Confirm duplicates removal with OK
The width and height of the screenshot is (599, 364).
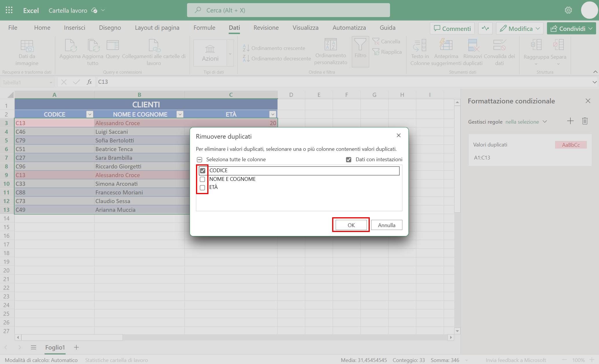(351, 225)
